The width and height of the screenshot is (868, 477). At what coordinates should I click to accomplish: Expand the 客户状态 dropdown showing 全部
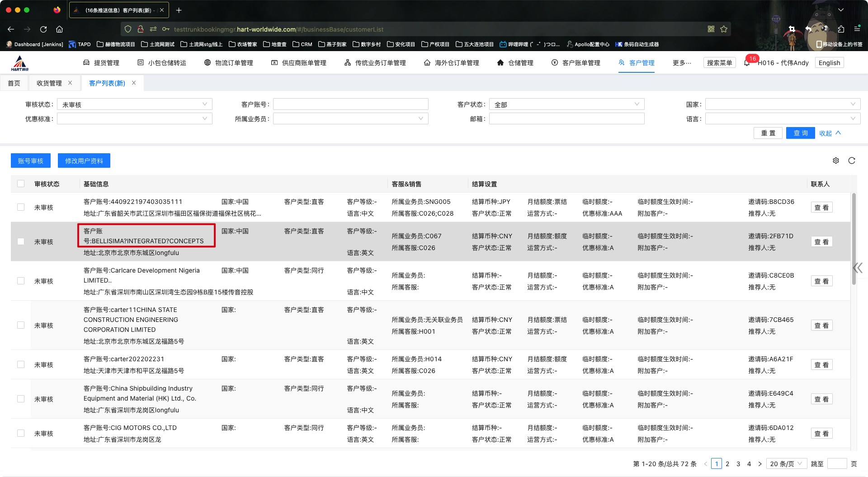point(566,104)
